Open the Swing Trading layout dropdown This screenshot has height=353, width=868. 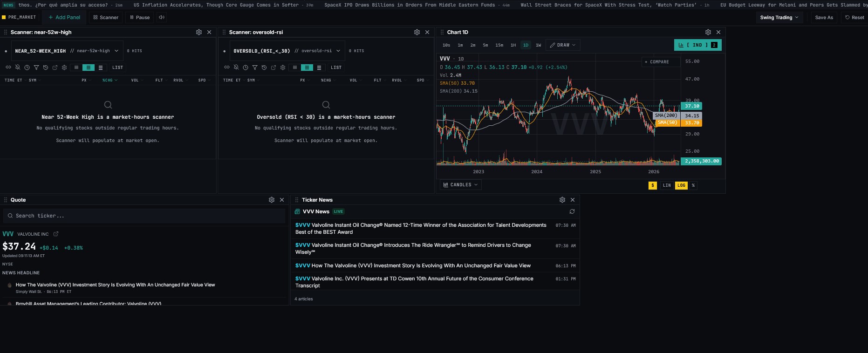(779, 17)
